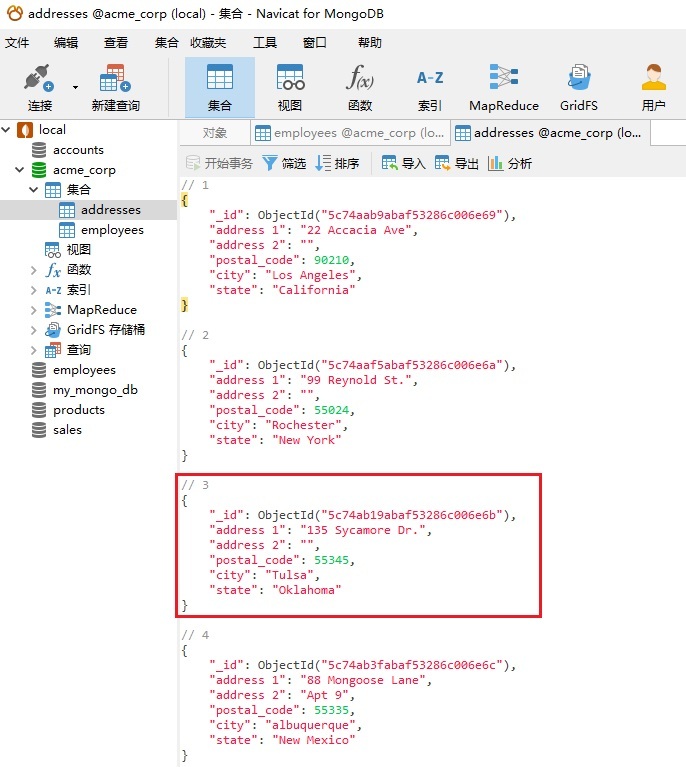Select the my_mongo_db database
The image size is (686, 767).
click(95, 390)
